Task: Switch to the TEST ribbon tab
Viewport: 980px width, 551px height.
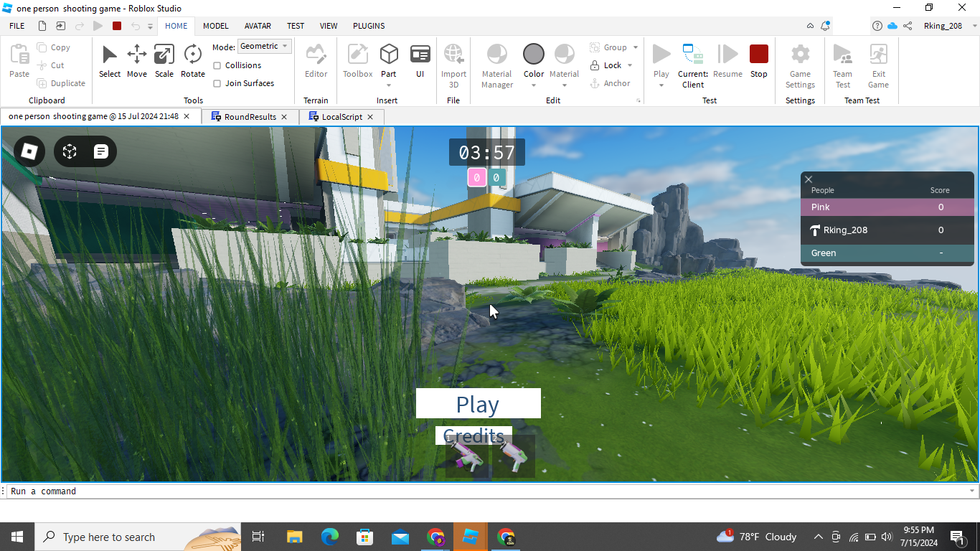Action: pyautogui.click(x=296, y=26)
